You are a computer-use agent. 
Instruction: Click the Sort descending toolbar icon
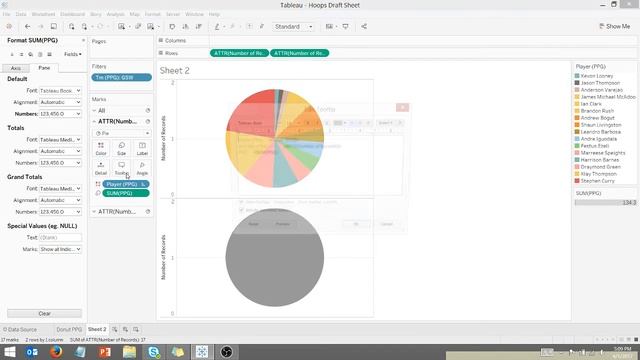199,27
